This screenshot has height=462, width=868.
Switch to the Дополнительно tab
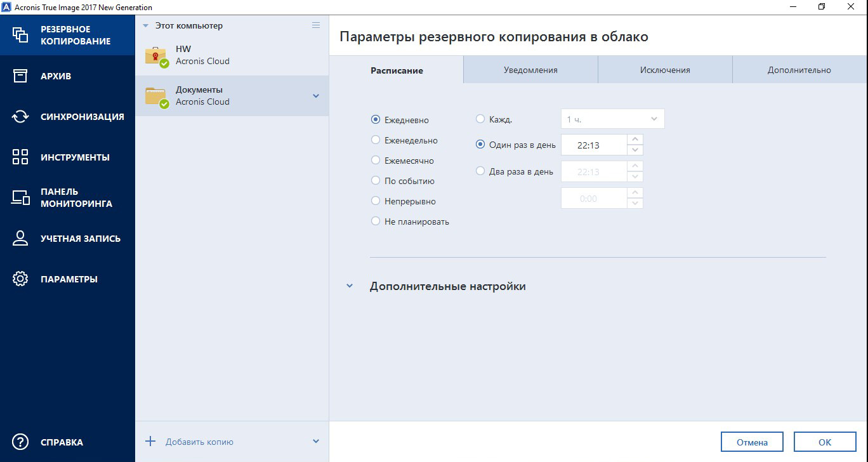click(x=799, y=70)
